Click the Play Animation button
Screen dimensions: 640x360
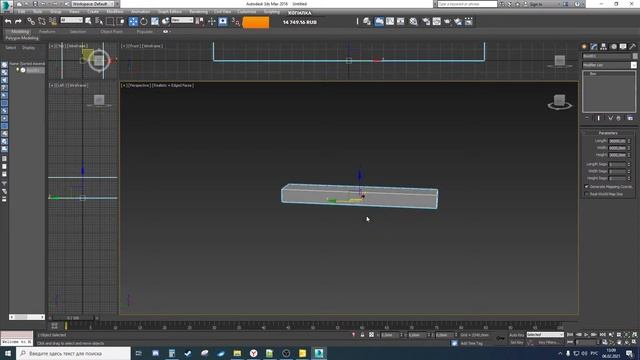point(586,335)
